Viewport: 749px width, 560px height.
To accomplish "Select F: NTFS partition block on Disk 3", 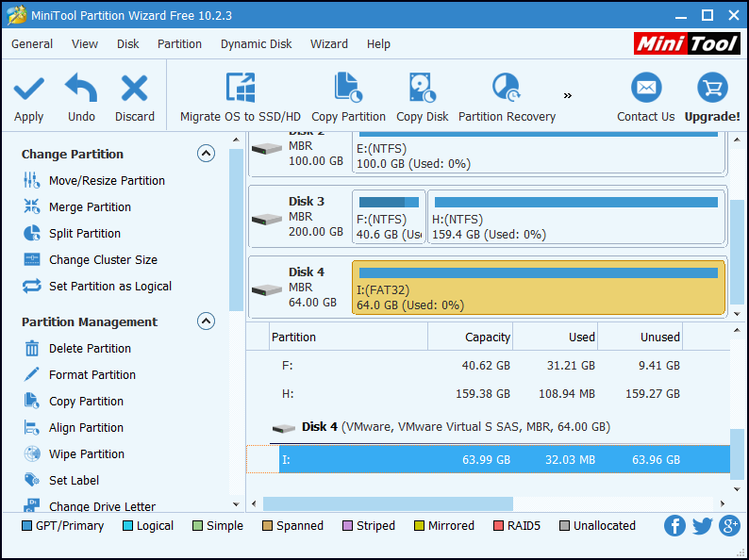I will [x=389, y=217].
